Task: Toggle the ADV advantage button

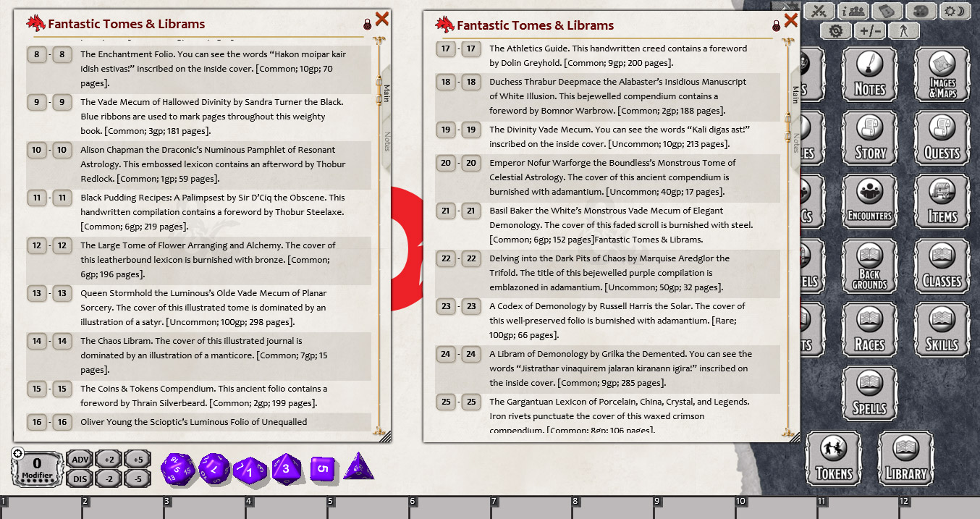Action: tap(79, 460)
